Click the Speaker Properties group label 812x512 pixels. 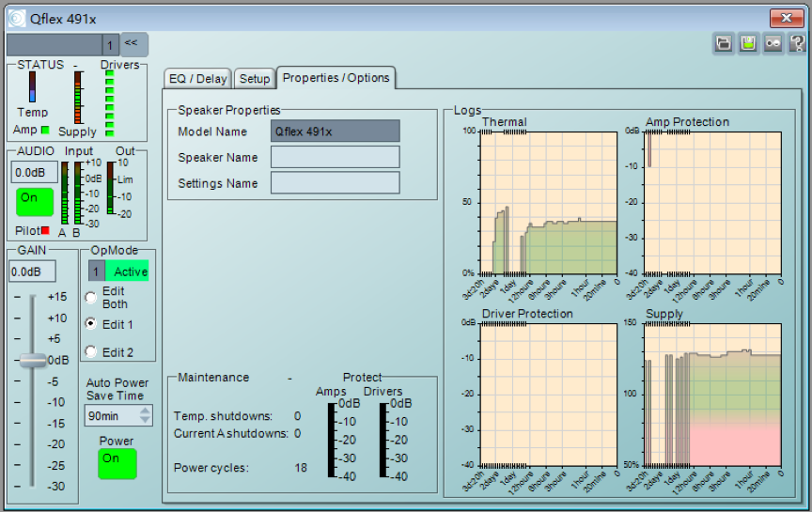(x=228, y=110)
